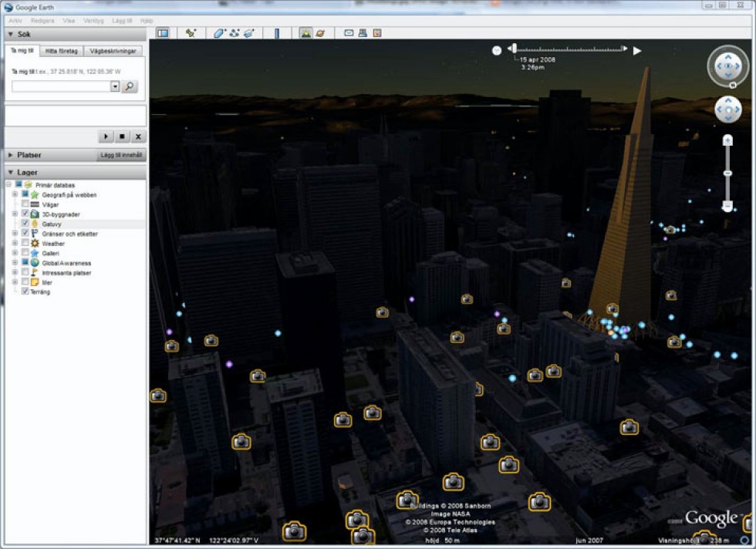Viewport: 756px width, 549px height.
Task: Click the Print toolbar icon
Action: point(363,33)
